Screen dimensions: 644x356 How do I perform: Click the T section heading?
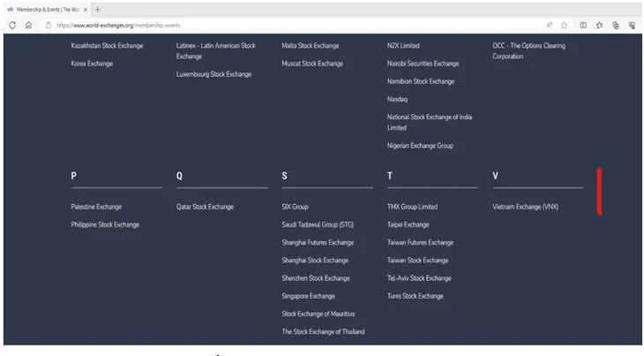click(390, 176)
